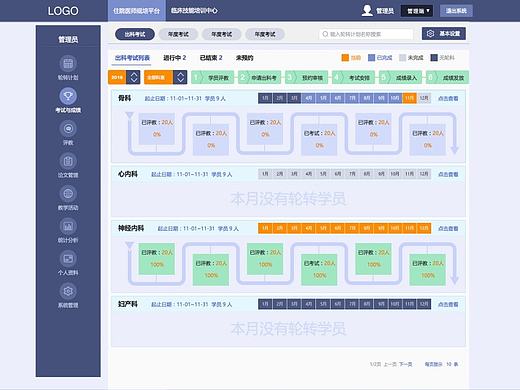The width and height of the screenshot is (520, 390).
Task: Click 点击查看 link in 妇产科 row
Action: (x=448, y=304)
